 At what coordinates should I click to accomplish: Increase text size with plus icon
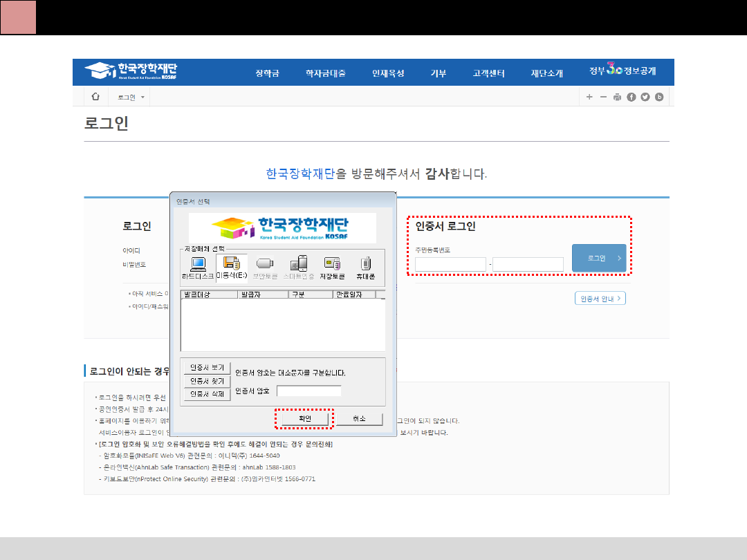click(589, 97)
